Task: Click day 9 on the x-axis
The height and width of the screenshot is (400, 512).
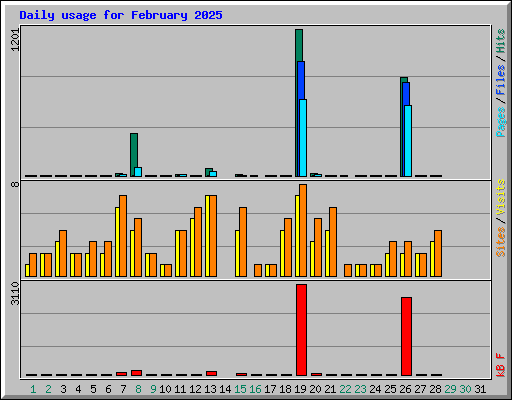Action: (x=153, y=389)
